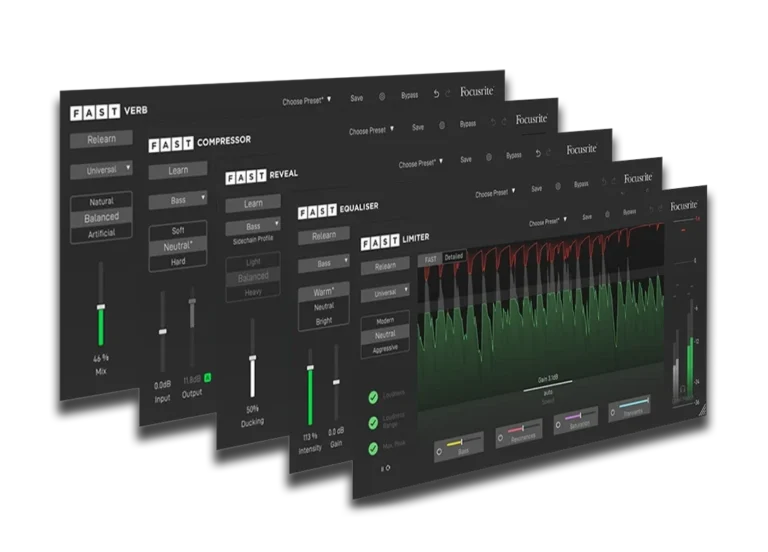The image size is (768, 552).
Task: Click the settings gear in FAST Verb
Action: pyautogui.click(x=382, y=96)
